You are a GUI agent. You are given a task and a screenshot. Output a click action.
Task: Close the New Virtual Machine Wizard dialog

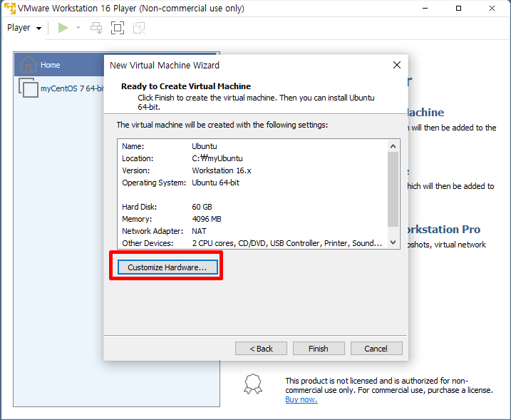[396, 65]
